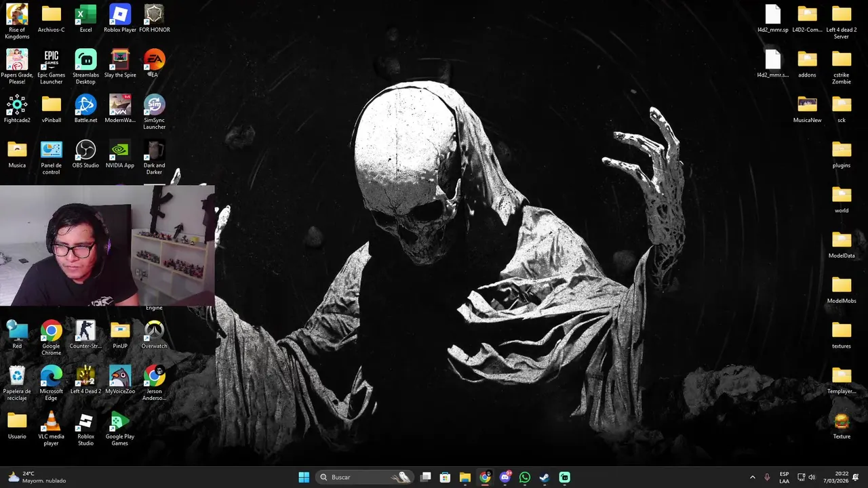
Task: Select the Counter-Str... game icon
Action: 85,335
